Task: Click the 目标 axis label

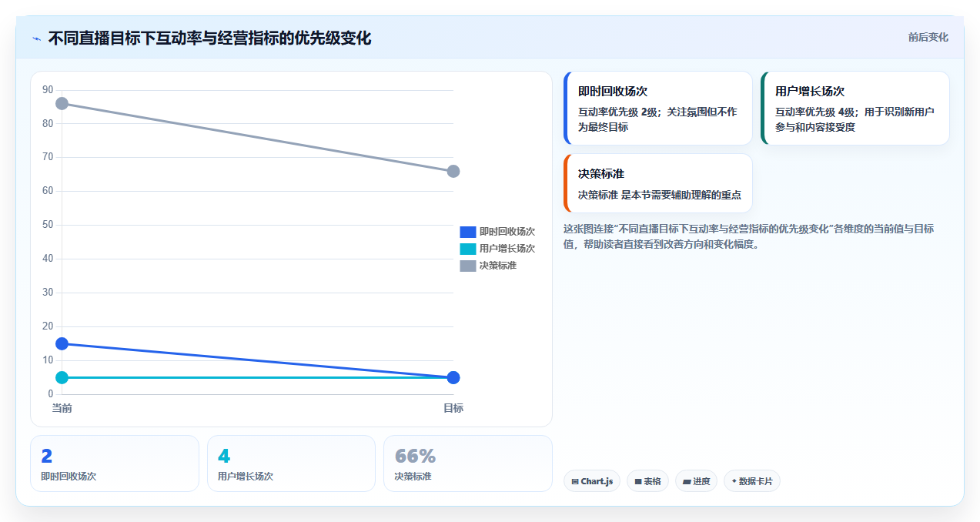Action: [x=453, y=408]
